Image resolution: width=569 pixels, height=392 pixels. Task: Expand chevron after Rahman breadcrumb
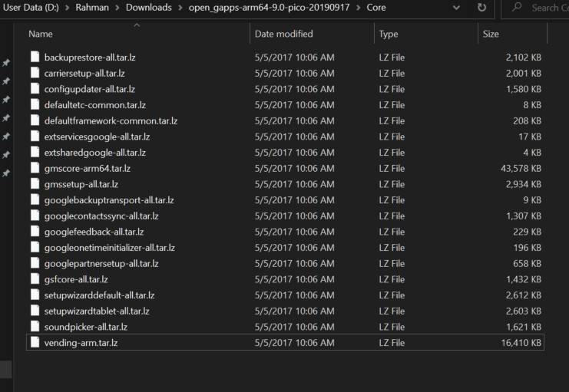pos(117,8)
